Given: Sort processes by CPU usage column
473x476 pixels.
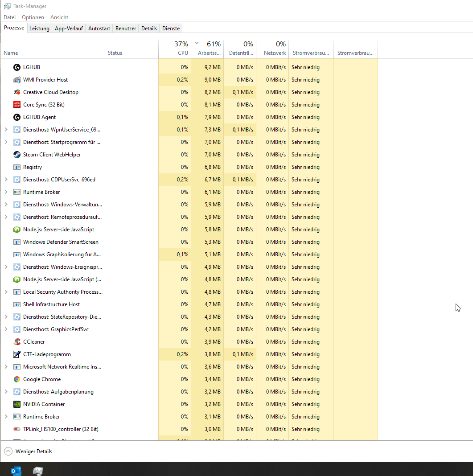Looking at the screenshot, I should coord(175,49).
